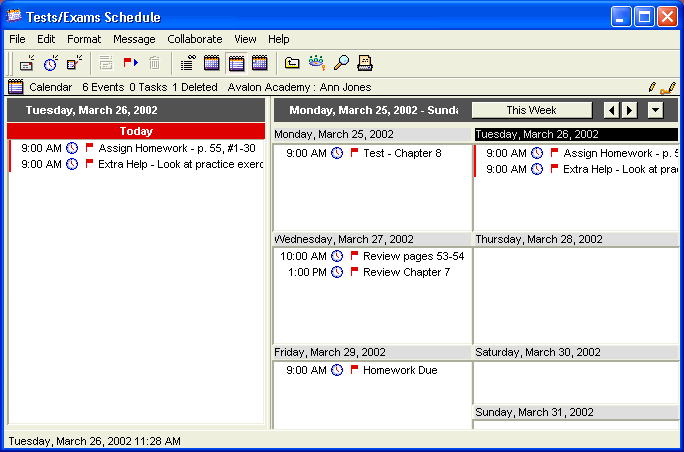Screen dimensions: 684x452
Task: Open the folder toolbar icon
Action: (292, 63)
